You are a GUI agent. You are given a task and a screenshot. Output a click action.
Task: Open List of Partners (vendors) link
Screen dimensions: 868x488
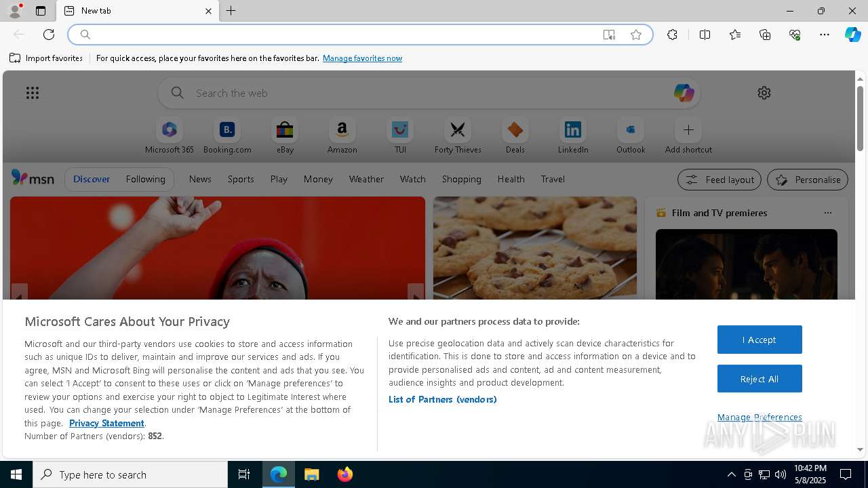(x=443, y=399)
